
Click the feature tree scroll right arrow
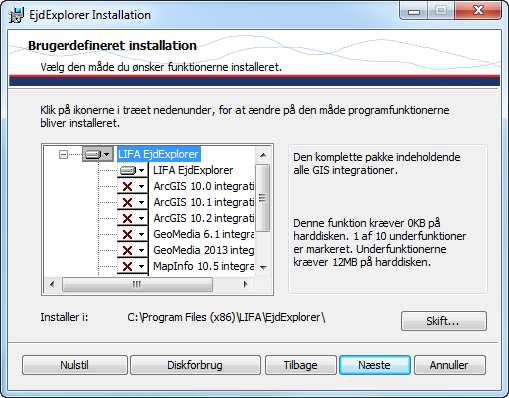click(246, 284)
